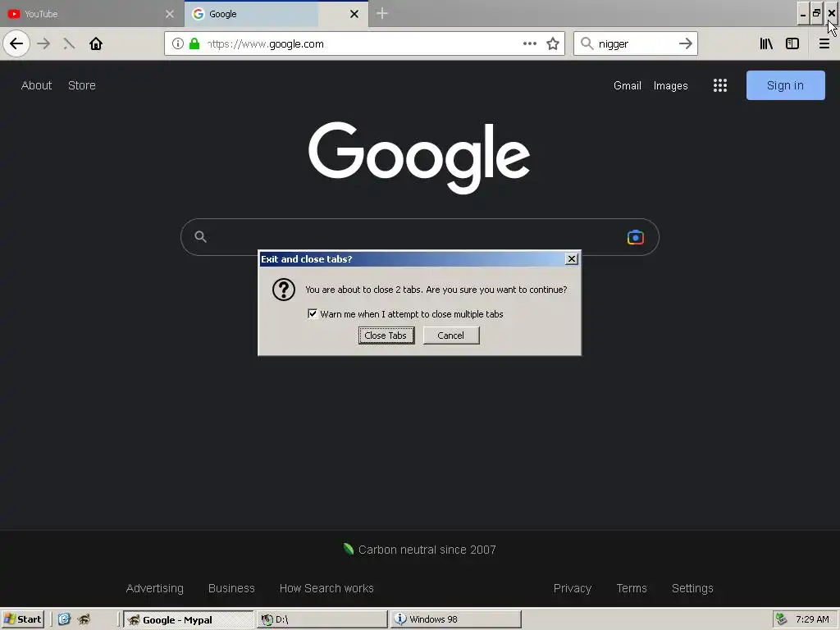The height and width of the screenshot is (630, 840).
Task: Open page actions three-dot menu in address bar
Action: pyautogui.click(x=529, y=43)
